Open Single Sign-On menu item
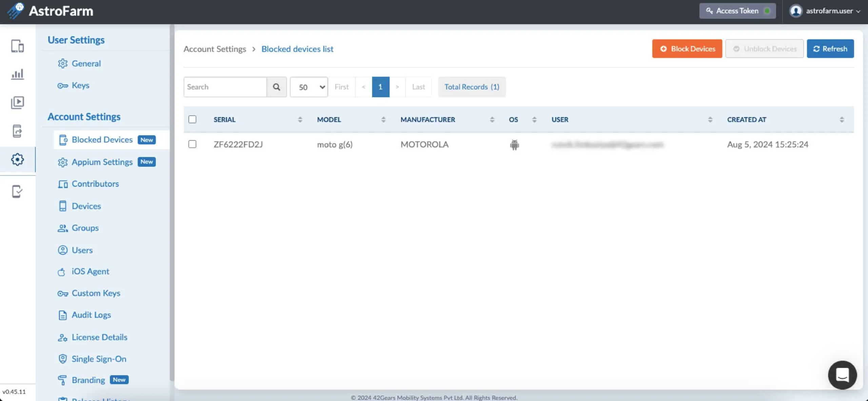The image size is (868, 401). pyautogui.click(x=92, y=359)
